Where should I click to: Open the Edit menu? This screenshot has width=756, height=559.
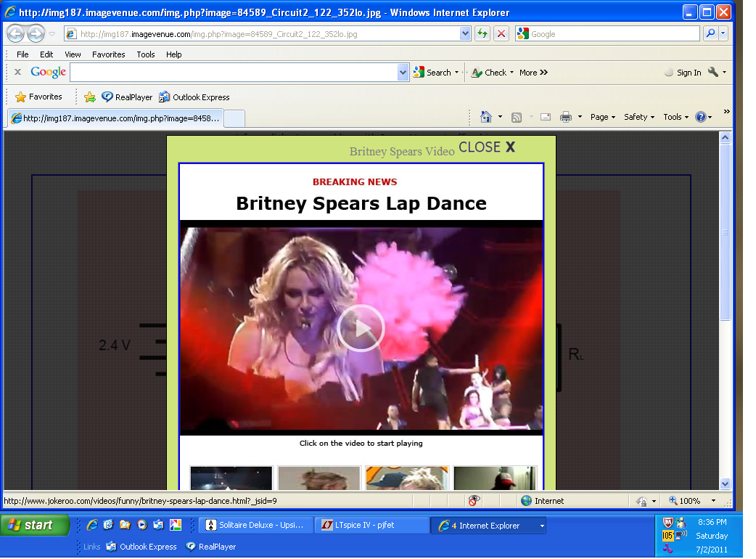point(46,54)
